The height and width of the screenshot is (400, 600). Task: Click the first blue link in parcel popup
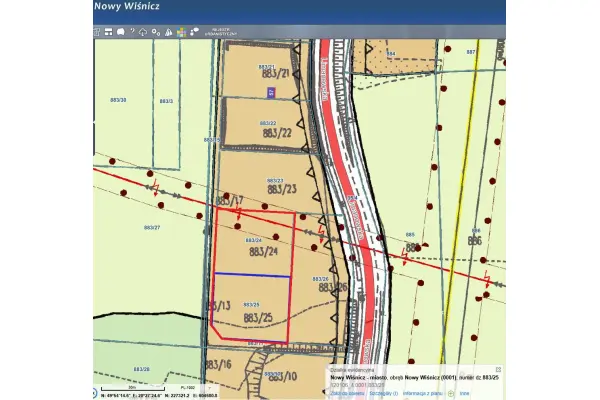tap(347, 393)
